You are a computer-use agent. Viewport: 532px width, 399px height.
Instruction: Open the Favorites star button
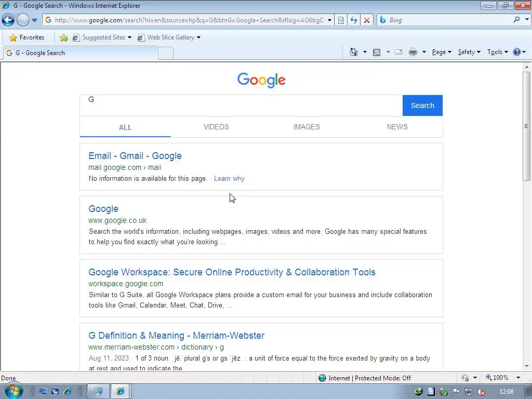click(26, 37)
